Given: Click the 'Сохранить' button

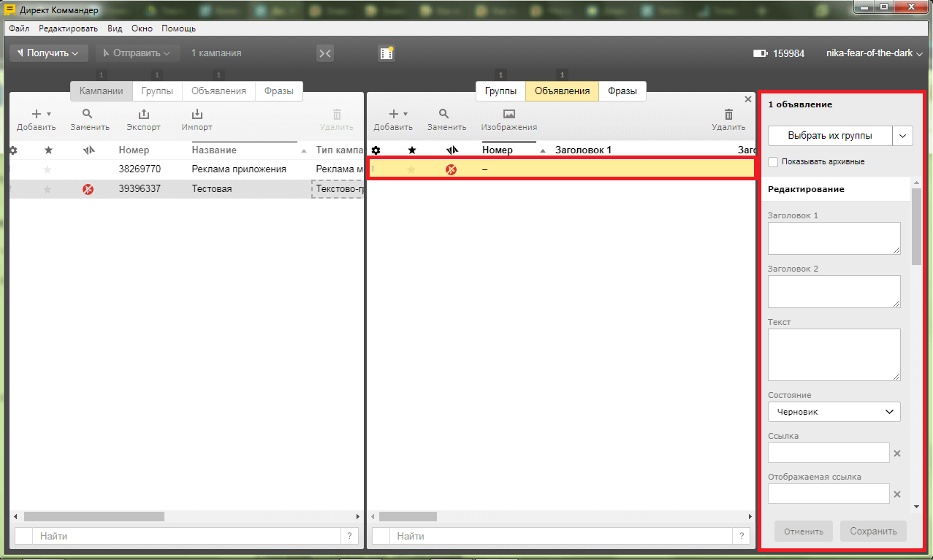Looking at the screenshot, I should [x=873, y=531].
